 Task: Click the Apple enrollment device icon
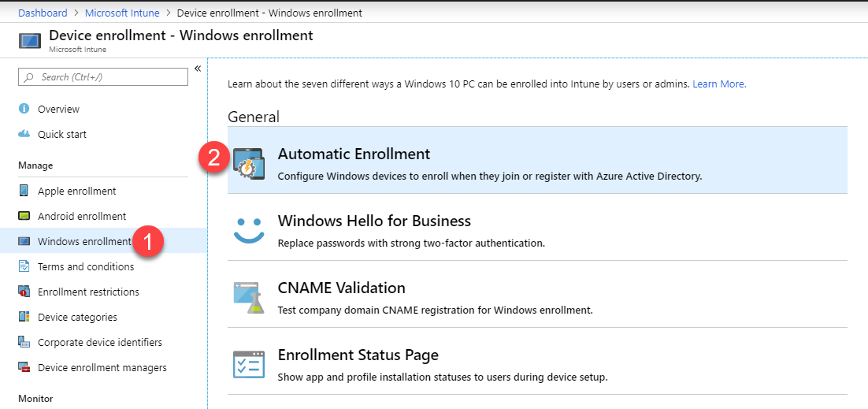click(x=24, y=191)
